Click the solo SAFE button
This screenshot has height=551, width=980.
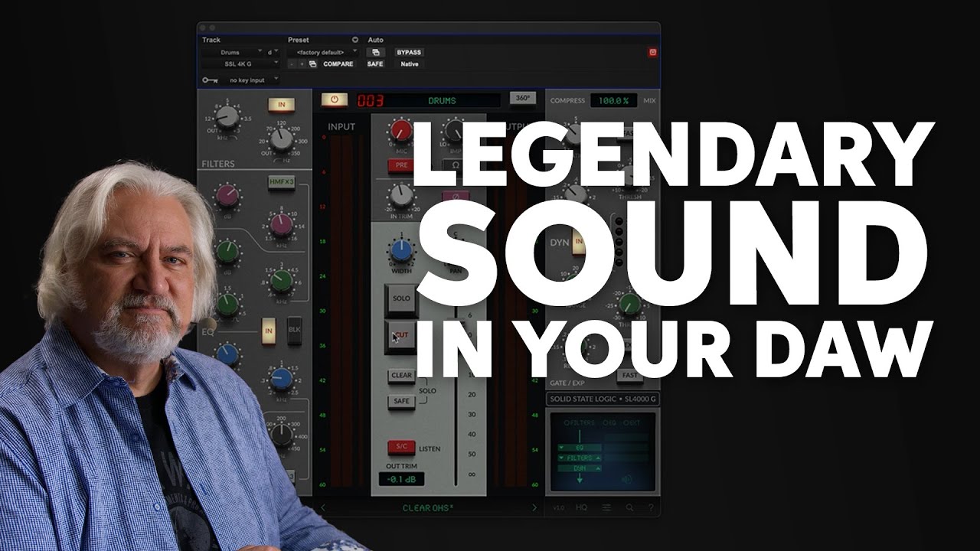[401, 402]
